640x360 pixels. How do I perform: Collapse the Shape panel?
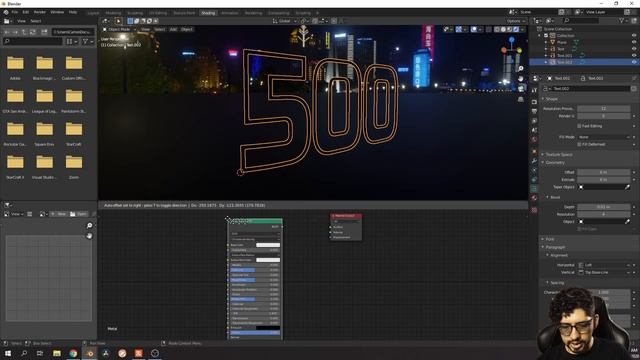(551, 99)
